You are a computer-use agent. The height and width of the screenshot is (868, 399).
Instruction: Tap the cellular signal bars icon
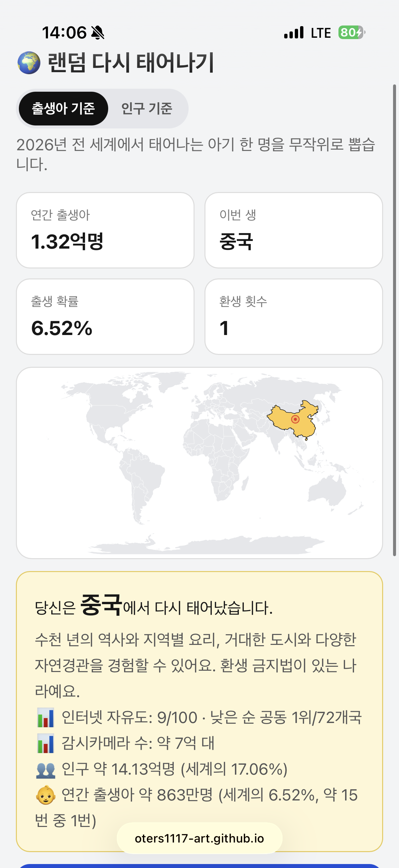pos(294,33)
